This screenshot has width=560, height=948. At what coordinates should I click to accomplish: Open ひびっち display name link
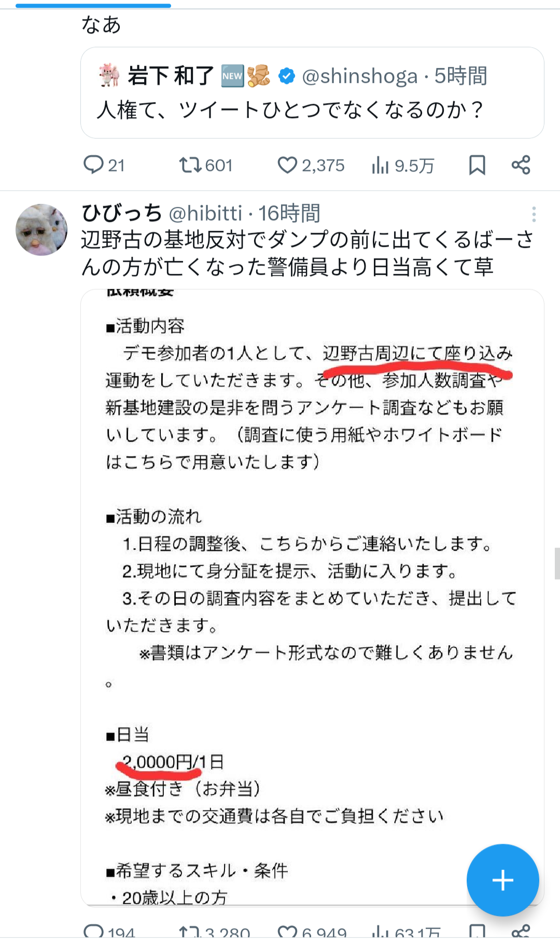[x=122, y=213]
